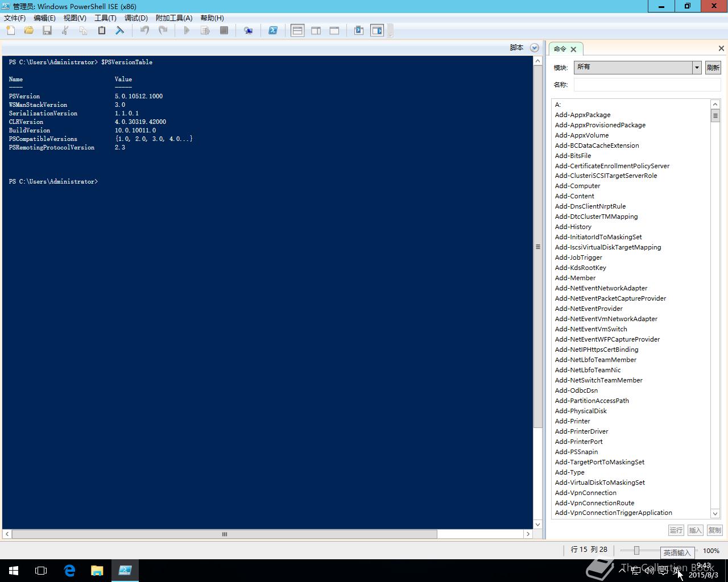Adjust the zoom slider in status bar

tap(636, 550)
